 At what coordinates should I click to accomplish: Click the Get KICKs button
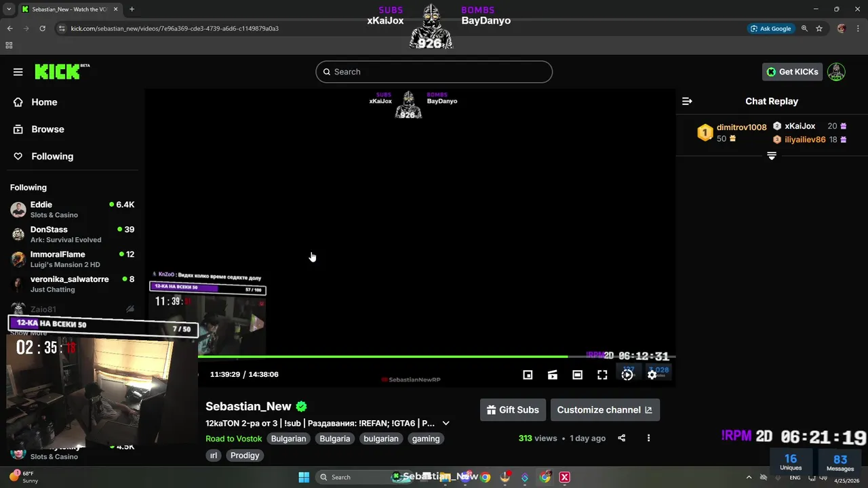pos(792,72)
